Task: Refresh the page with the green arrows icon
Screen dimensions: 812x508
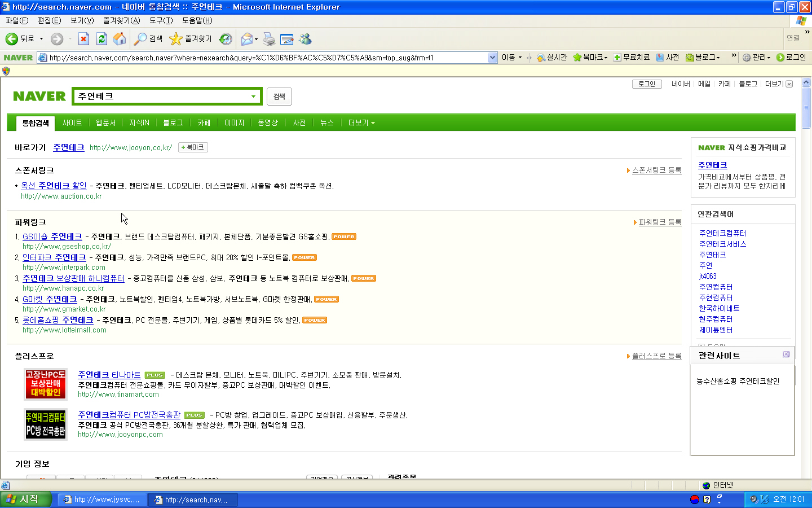Action: [101, 39]
